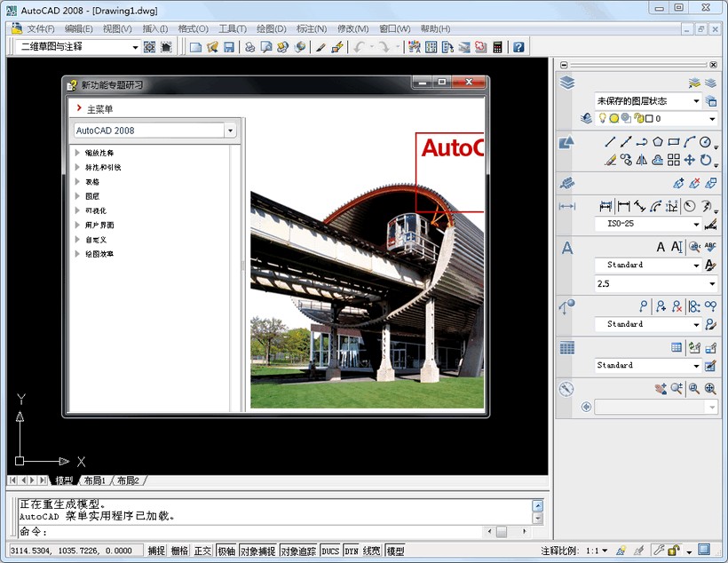
Task: Click the Multiline Text tool icon
Action: coord(661,247)
